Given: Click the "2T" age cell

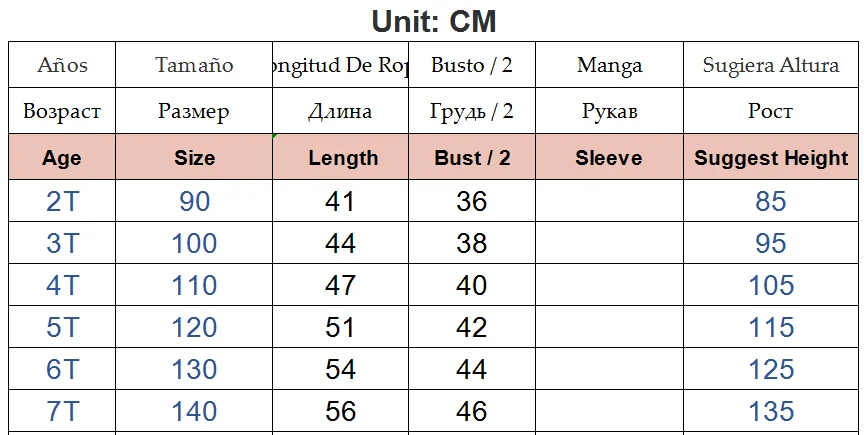Looking at the screenshot, I should (x=62, y=202).
